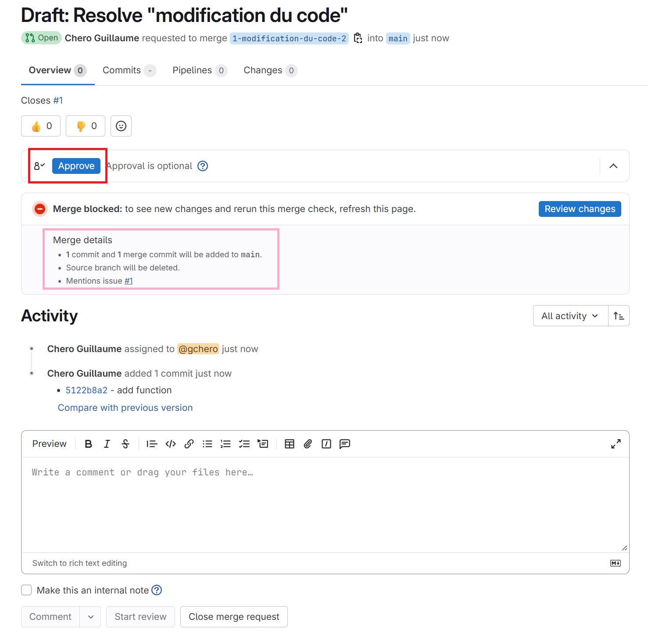Add a link in the comment toolbar
This screenshot has height=644, width=648.
[189, 444]
